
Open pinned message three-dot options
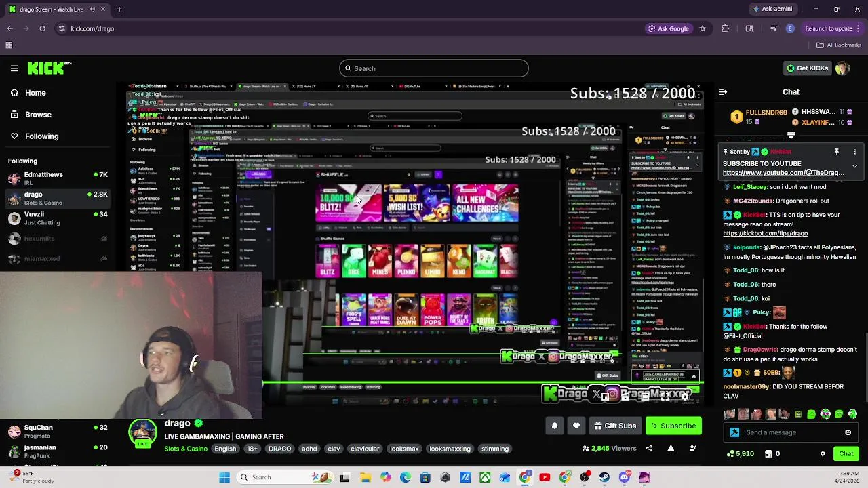pyautogui.click(x=854, y=152)
